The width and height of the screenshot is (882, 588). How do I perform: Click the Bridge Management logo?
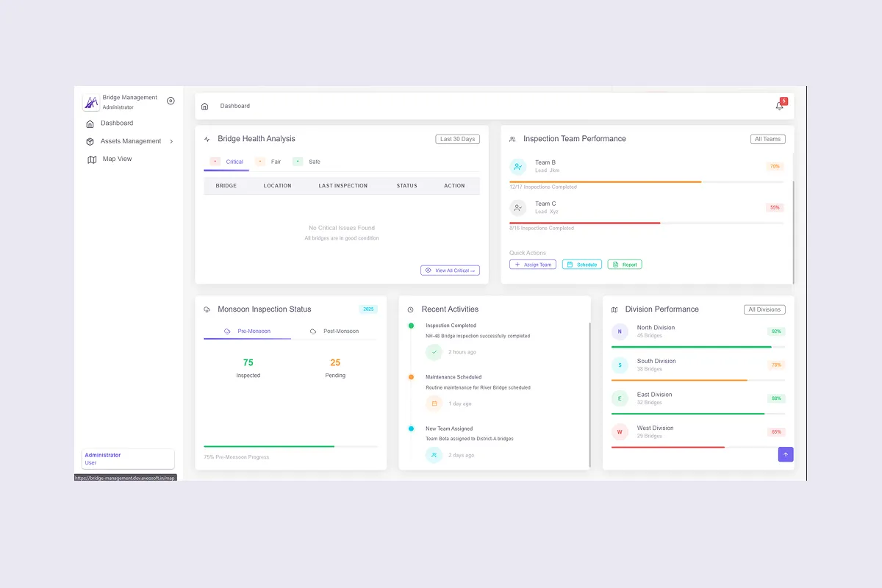coord(91,103)
